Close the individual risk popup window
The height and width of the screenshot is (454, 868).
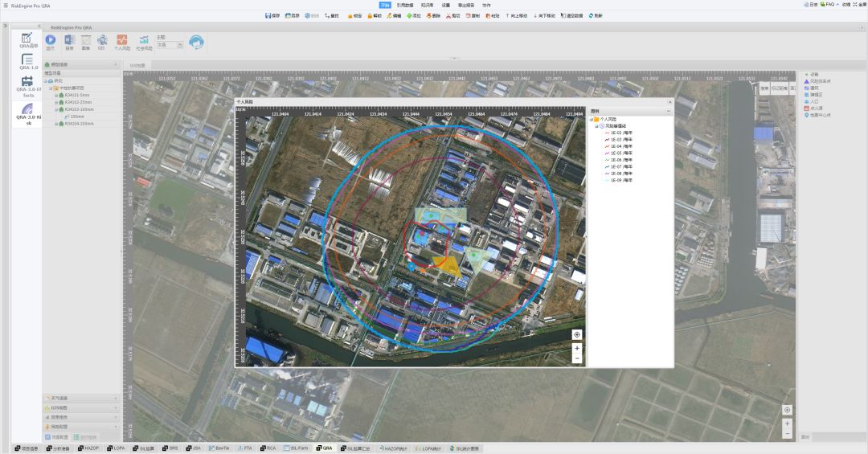click(x=669, y=102)
